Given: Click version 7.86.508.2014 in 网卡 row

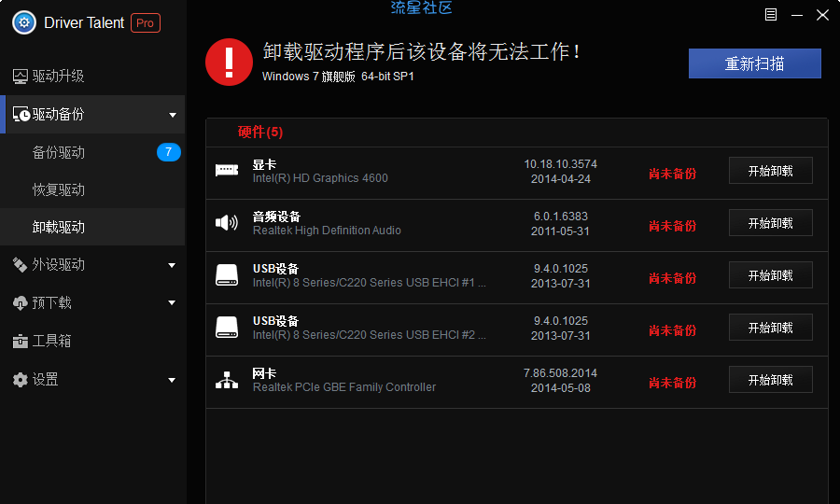Looking at the screenshot, I should pyautogui.click(x=560, y=372).
